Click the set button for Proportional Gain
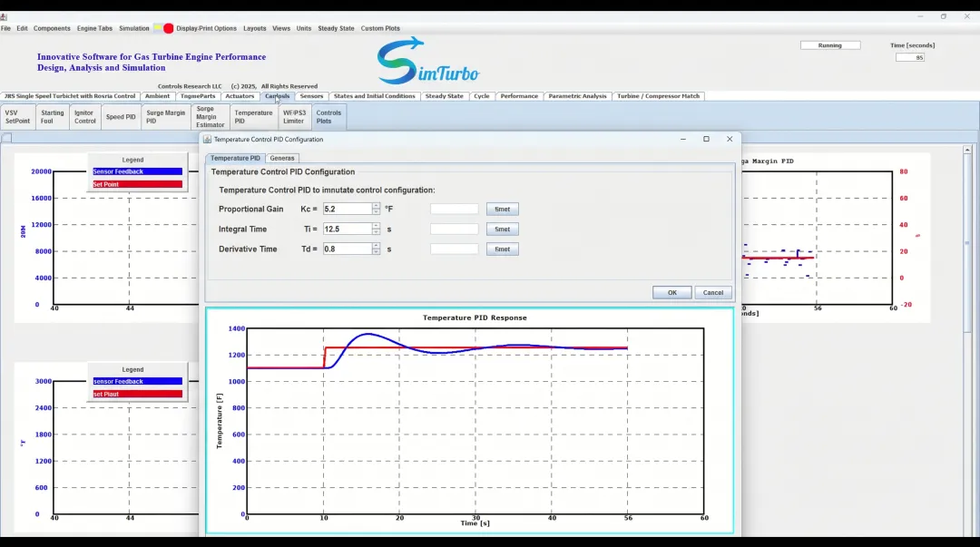This screenshot has width=980, height=547. 503,209
